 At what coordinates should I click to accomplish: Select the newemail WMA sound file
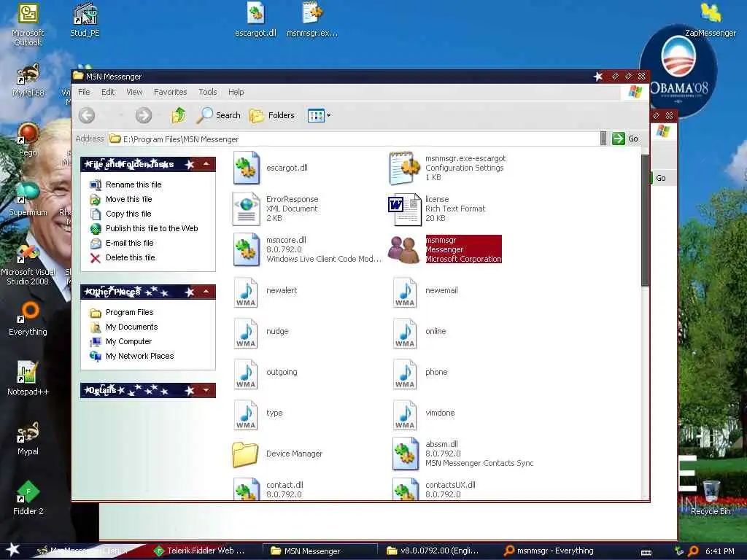(x=405, y=292)
